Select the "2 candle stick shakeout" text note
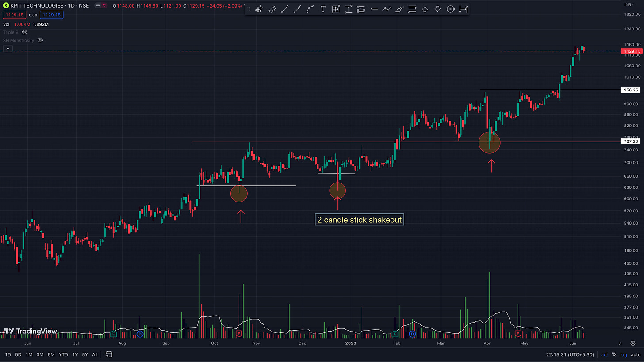Screen dimensions: 644x362 tap(359, 220)
